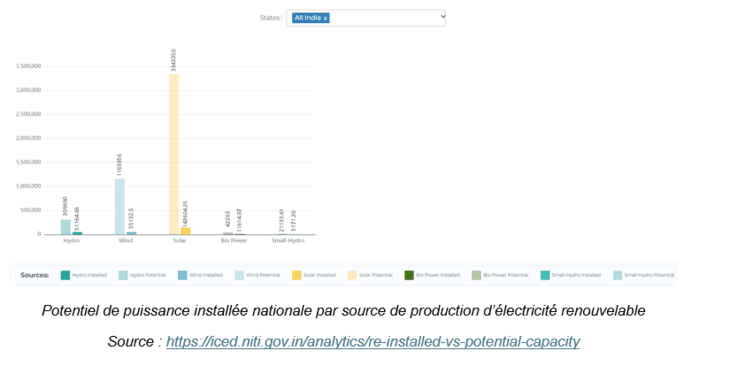Select the Hydro Potential bar in chart

pos(66,227)
